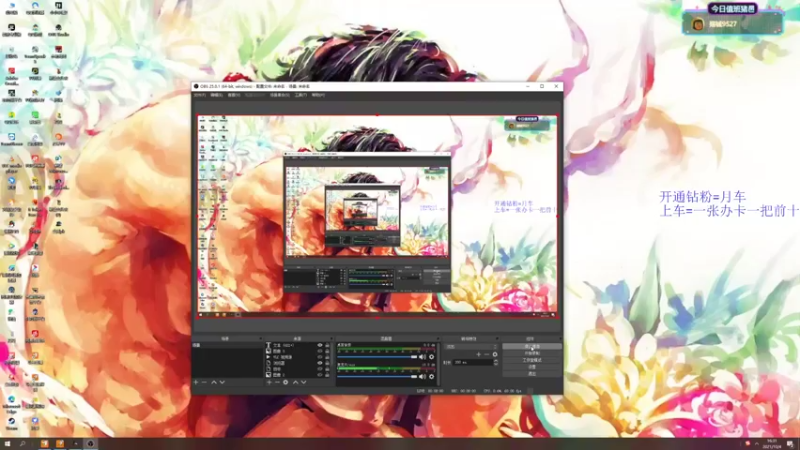The height and width of the screenshot is (450, 800).
Task: Open 麦克风/Aux gear settings
Action: [432, 377]
